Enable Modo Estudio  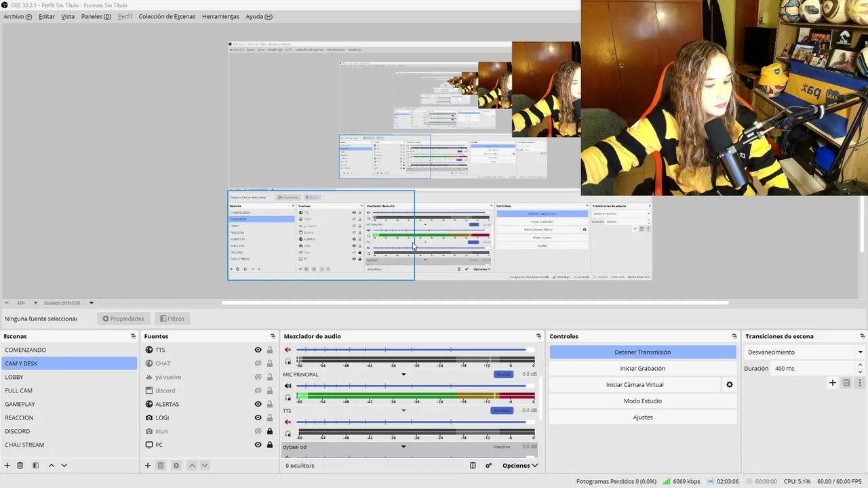click(x=642, y=401)
